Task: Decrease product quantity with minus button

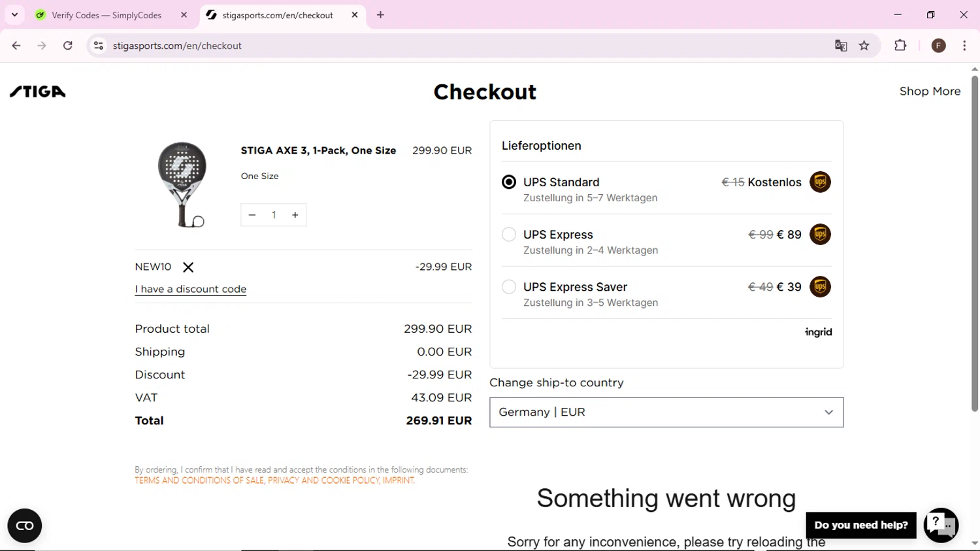Action: [252, 215]
